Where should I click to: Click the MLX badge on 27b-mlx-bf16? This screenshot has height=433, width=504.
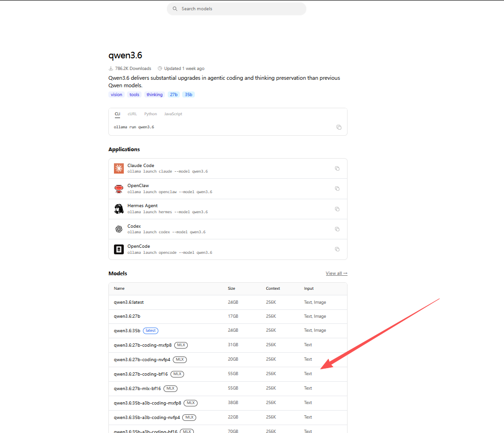point(170,388)
